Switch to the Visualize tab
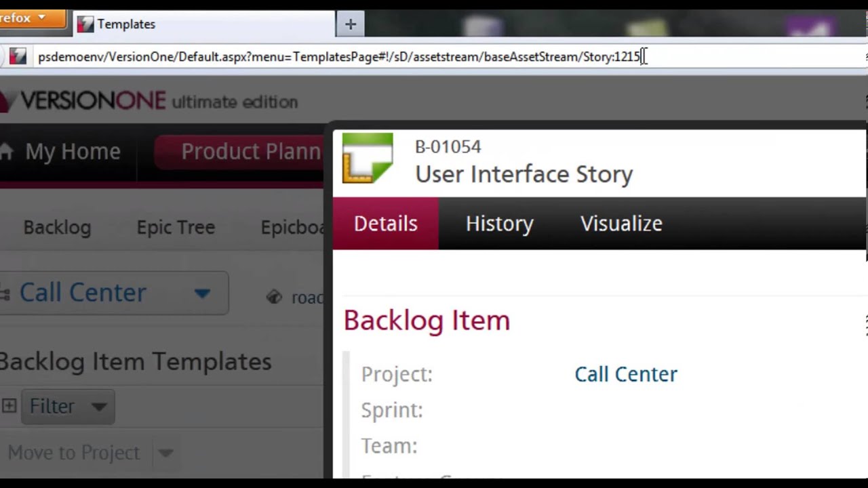The height and width of the screenshot is (488, 868). tap(621, 224)
